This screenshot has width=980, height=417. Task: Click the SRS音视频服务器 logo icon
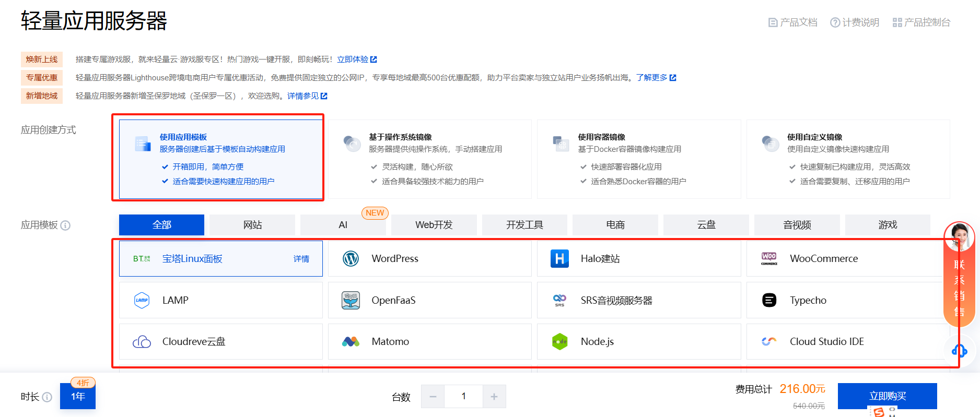(x=559, y=300)
